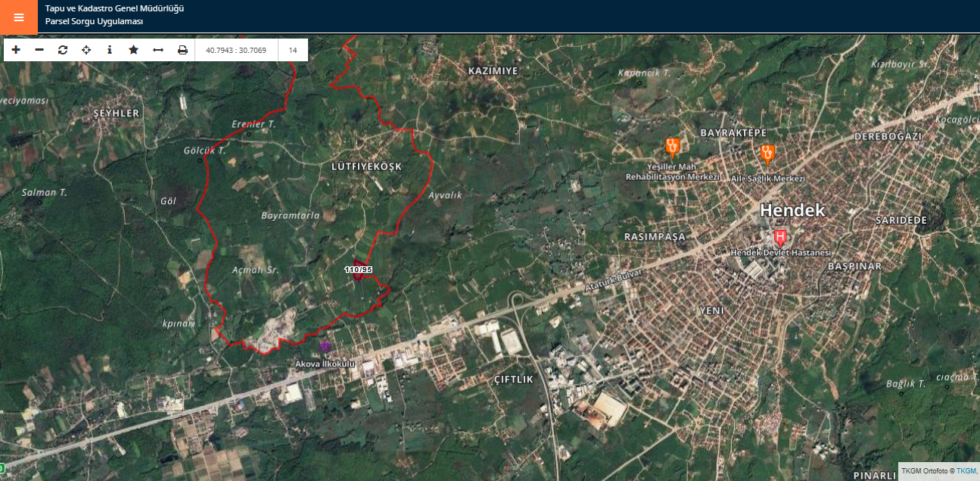Click the LÜTFİYEKÖŞK neighborhood label
Screen dimensions: 980x481
[366, 166]
